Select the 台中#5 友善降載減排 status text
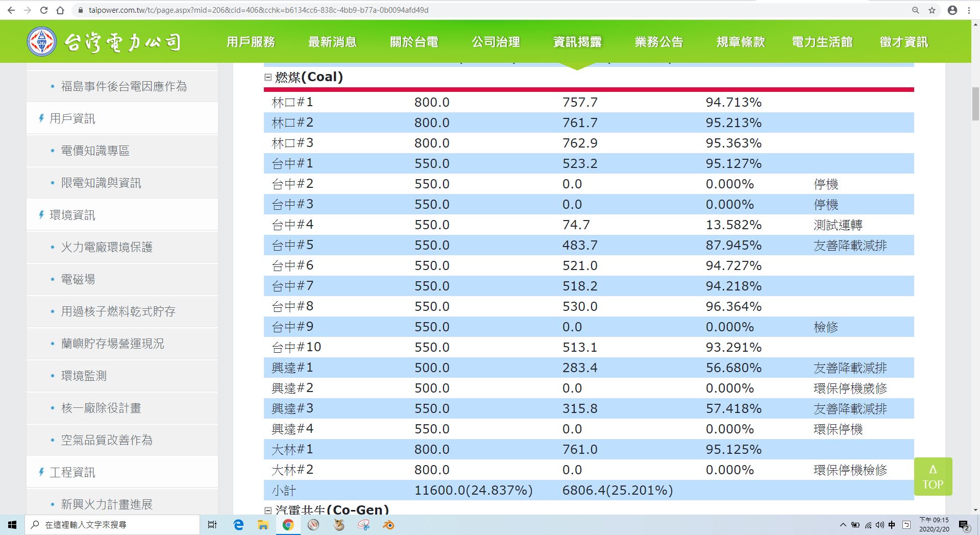 click(x=850, y=245)
